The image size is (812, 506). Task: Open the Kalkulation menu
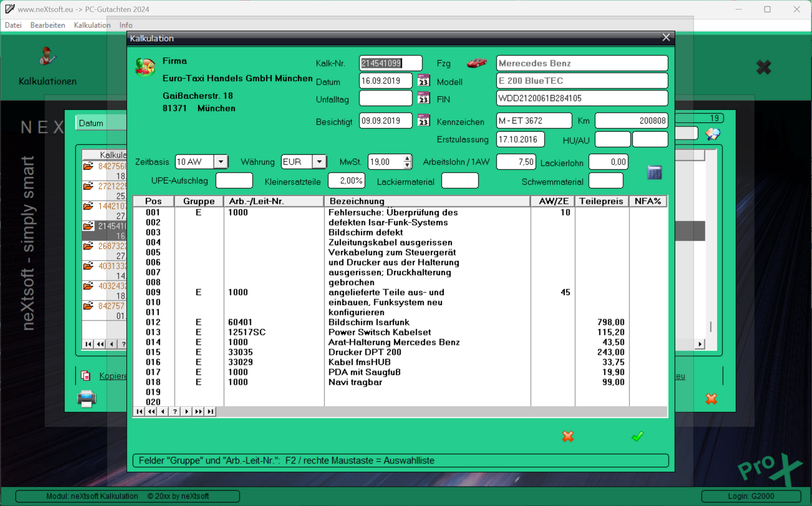coord(92,25)
